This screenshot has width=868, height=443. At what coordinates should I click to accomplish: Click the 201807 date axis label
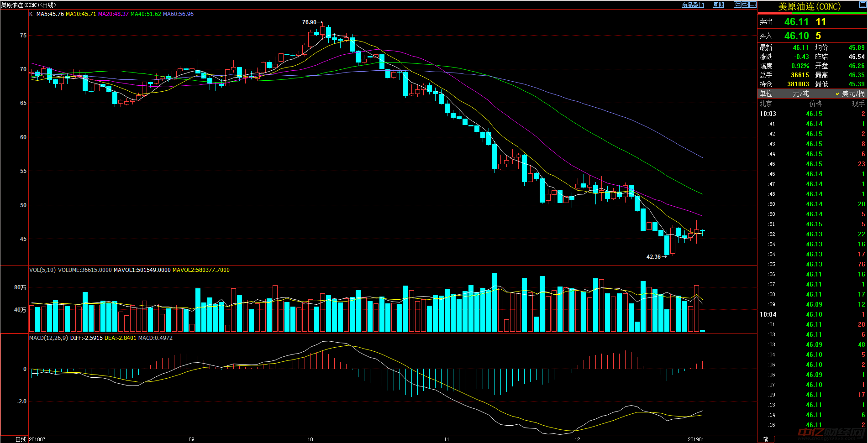[x=37, y=440]
